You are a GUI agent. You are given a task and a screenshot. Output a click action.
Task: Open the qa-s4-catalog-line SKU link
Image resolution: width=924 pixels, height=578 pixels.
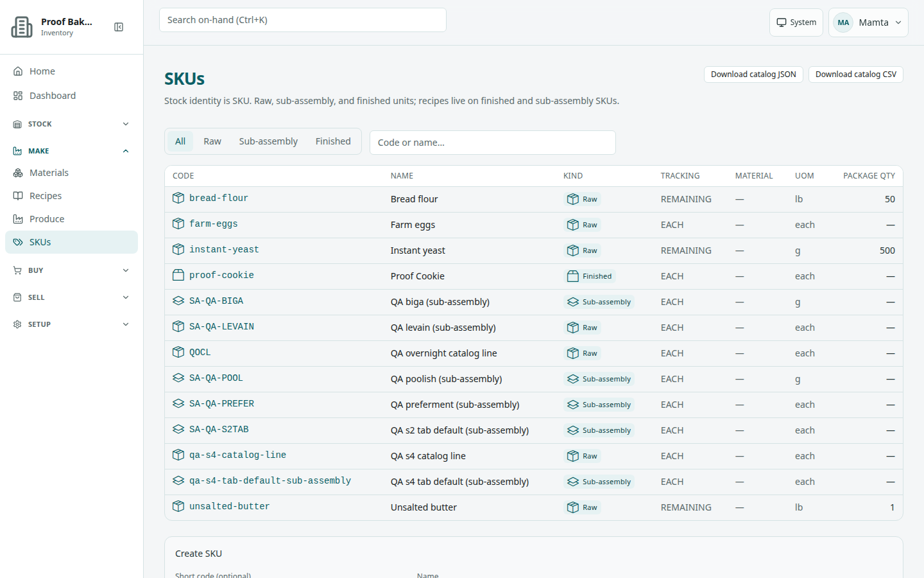pyautogui.click(x=237, y=455)
